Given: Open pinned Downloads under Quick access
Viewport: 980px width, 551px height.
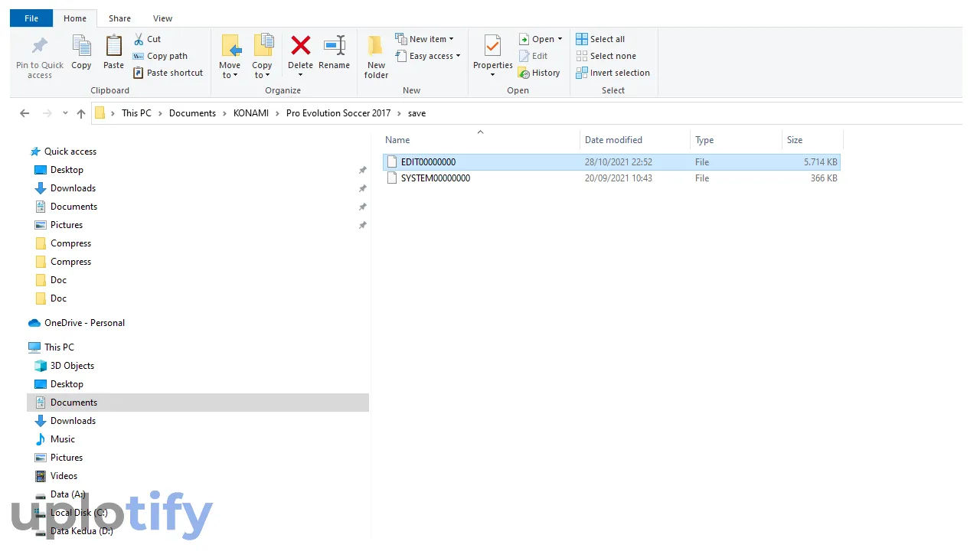Looking at the screenshot, I should click(65, 188).
